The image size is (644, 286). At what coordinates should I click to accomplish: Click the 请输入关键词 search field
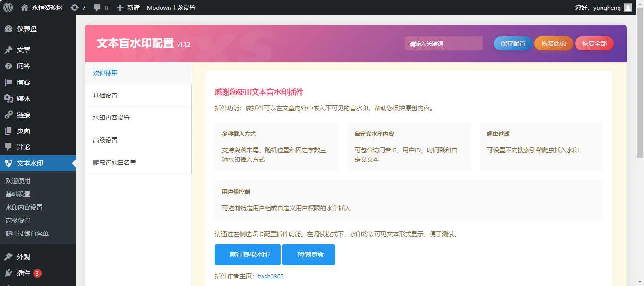pyautogui.click(x=443, y=43)
